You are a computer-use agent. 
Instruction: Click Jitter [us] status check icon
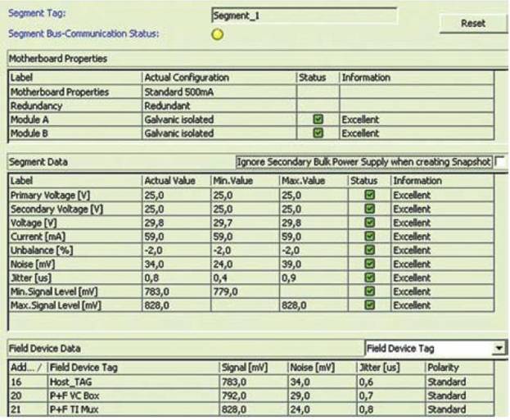point(369,278)
